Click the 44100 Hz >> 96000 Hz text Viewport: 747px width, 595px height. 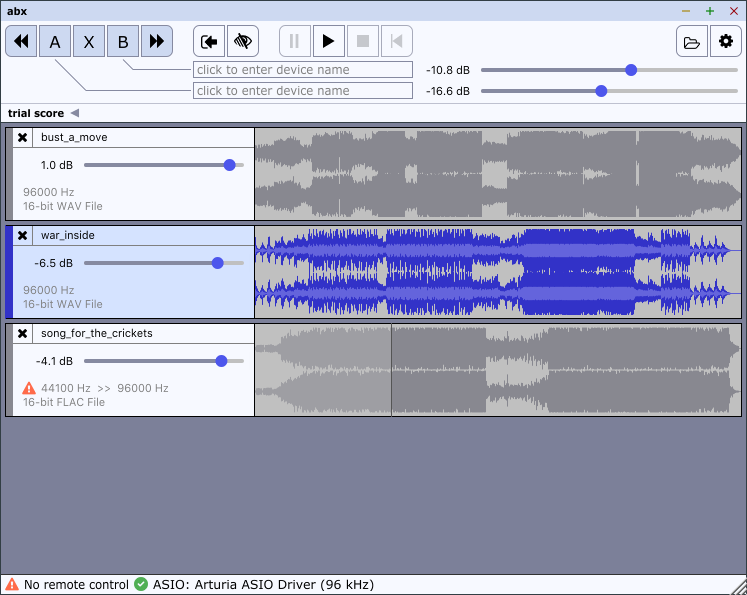tap(105, 388)
